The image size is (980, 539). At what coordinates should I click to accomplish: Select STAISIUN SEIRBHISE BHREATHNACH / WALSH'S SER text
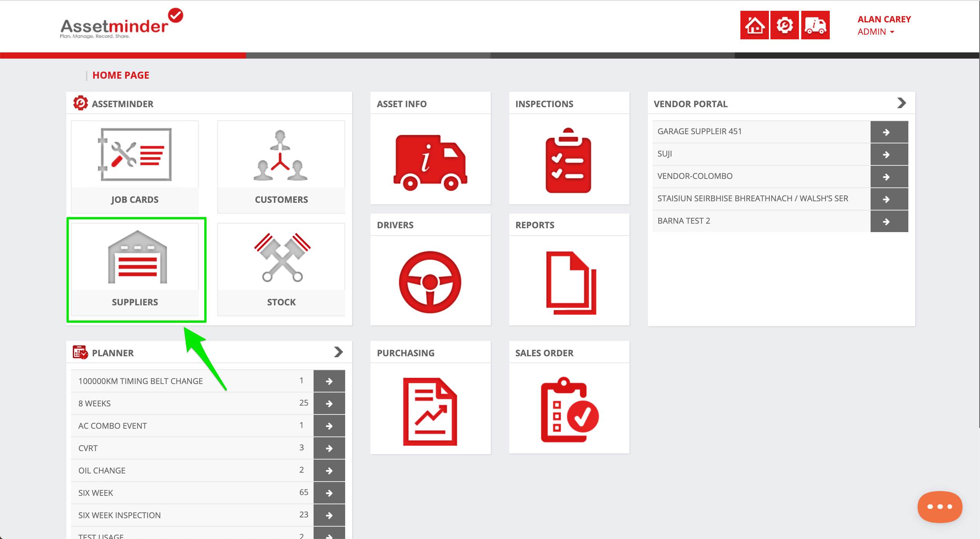(x=753, y=199)
